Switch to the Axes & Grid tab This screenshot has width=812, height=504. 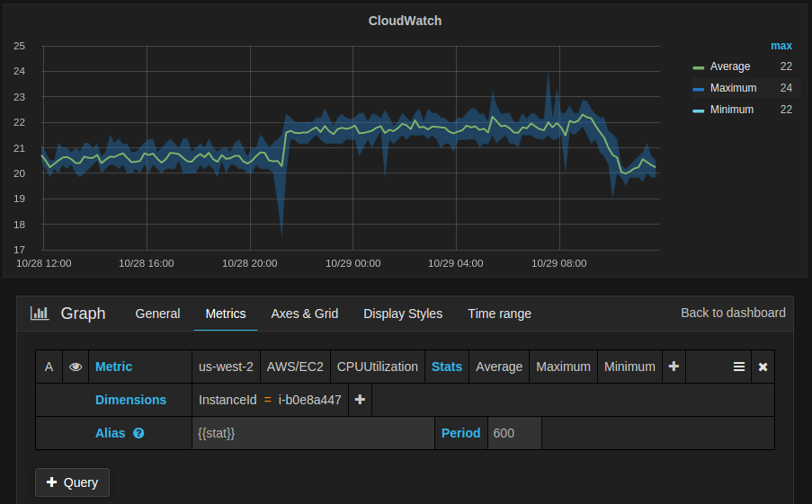tap(305, 314)
